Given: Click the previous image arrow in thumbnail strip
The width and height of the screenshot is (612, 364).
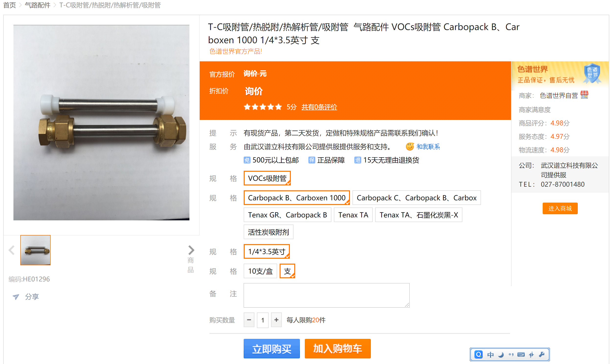Looking at the screenshot, I should click(11, 250).
